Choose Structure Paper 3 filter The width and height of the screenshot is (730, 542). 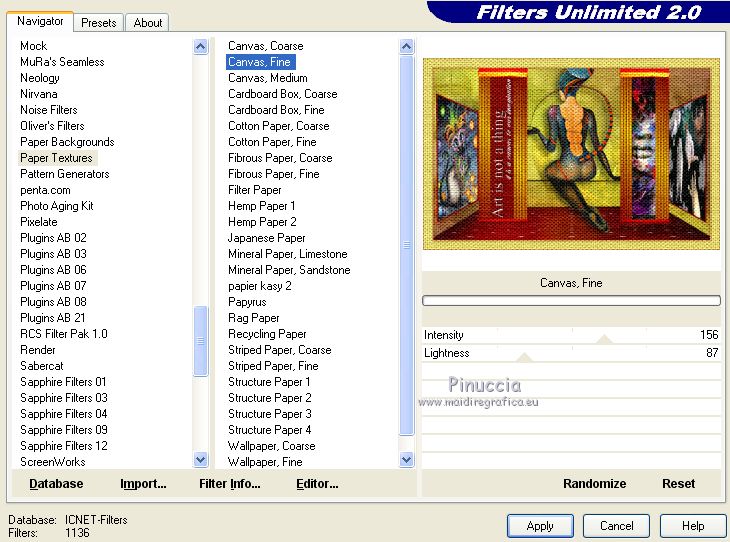pos(270,413)
